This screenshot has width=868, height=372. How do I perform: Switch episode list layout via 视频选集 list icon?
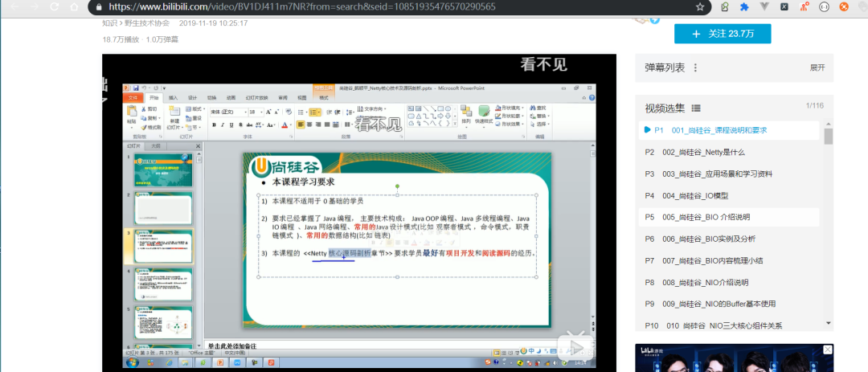696,108
